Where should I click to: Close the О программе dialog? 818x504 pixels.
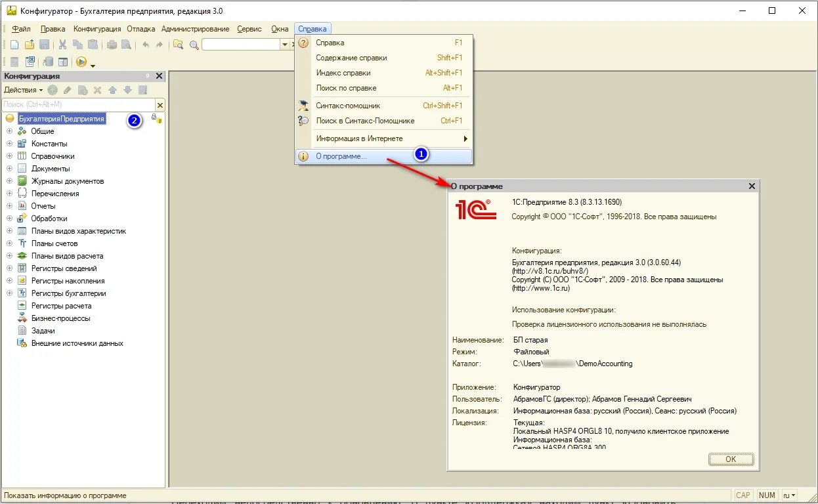752,186
